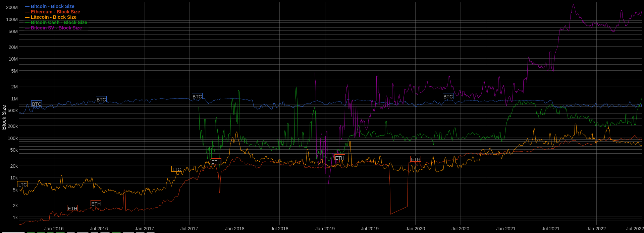
Task: Click the Jul 2017 x-axis label
Action: click(189, 229)
